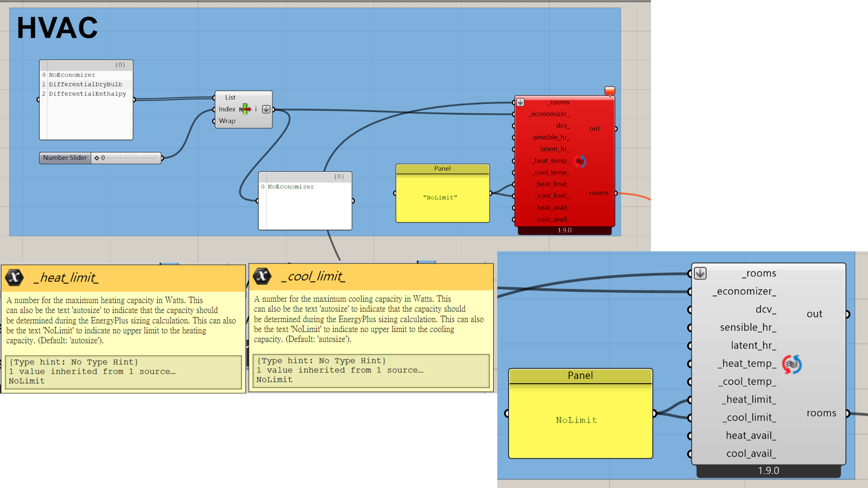Screen dimensions: 868x488
Task: Click the version 1.9.0 bar on red component
Action: (564, 230)
